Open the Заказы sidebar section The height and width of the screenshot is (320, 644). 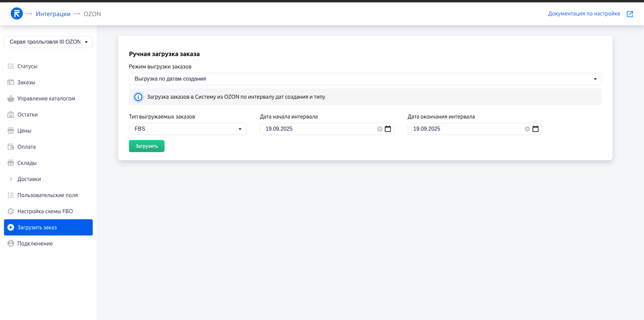coord(26,82)
